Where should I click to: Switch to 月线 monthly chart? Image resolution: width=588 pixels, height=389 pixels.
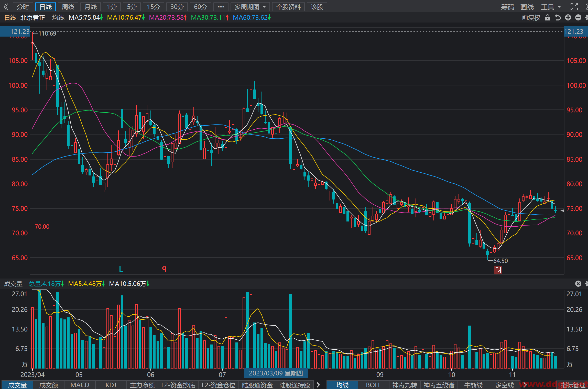pyautogui.click(x=91, y=7)
